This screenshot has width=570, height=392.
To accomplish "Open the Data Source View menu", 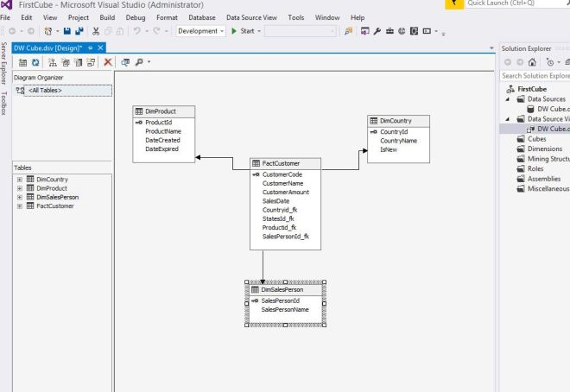I will pyautogui.click(x=251, y=17).
